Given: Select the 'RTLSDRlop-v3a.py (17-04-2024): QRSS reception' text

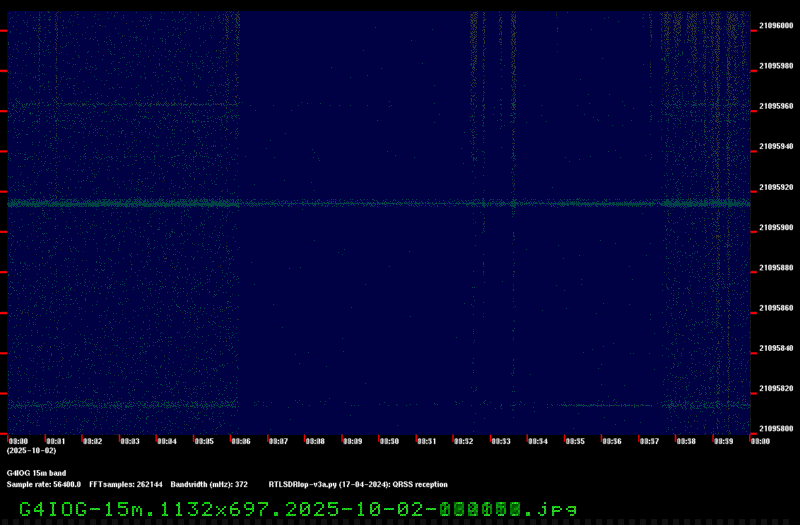Looking at the screenshot, I should click(358, 485).
